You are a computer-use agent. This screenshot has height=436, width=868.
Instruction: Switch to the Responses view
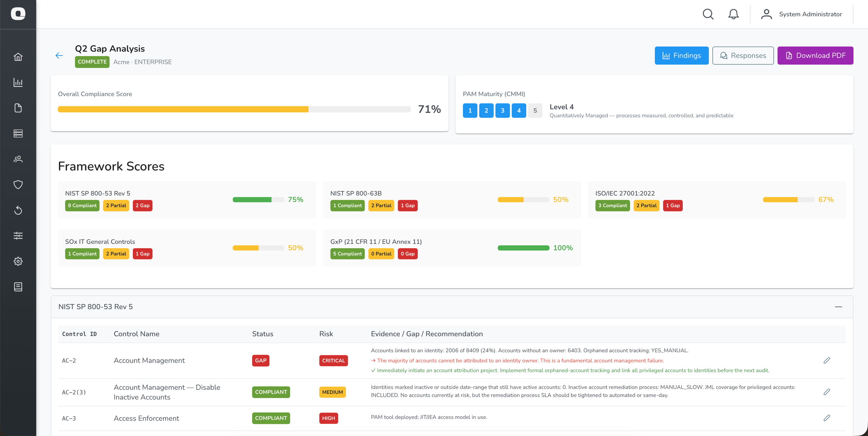tap(743, 55)
